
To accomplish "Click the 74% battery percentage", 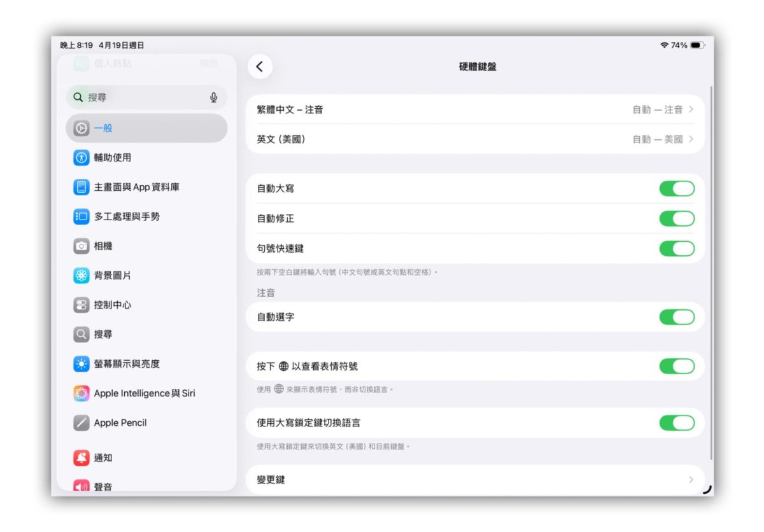I will pyautogui.click(x=679, y=45).
